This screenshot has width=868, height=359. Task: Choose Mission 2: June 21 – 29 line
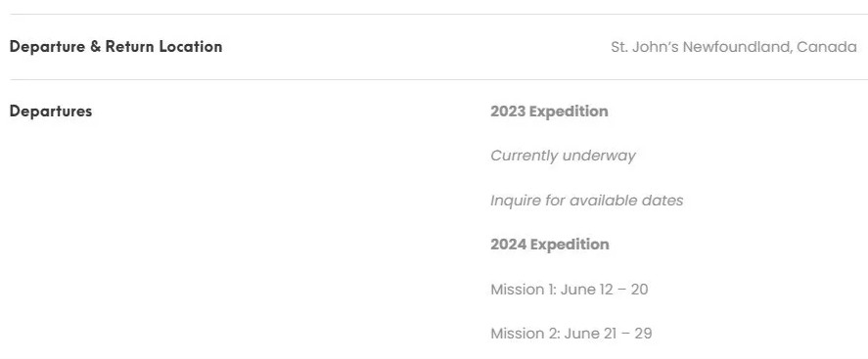571,334
